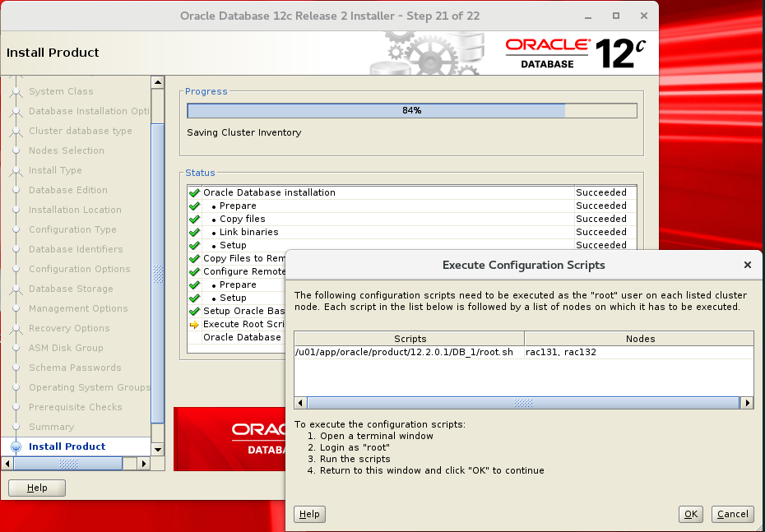
Task: Select the rac131, rac132 nodes cell
Action: click(x=639, y=352)
